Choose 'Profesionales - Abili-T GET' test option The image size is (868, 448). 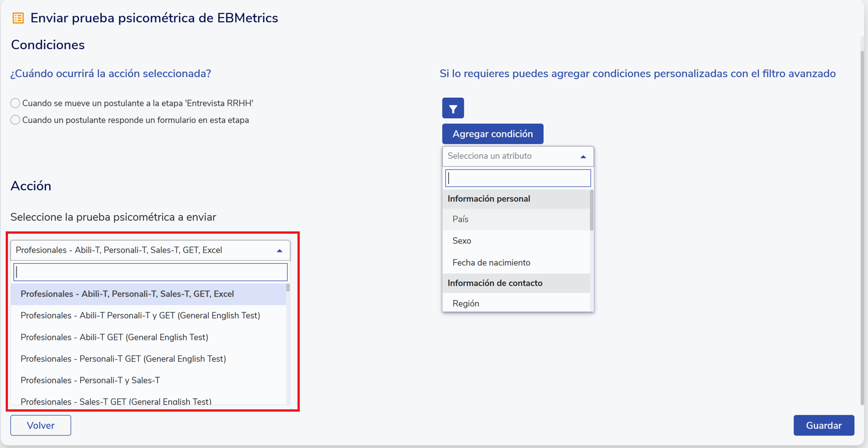click(x=114, y=337)
